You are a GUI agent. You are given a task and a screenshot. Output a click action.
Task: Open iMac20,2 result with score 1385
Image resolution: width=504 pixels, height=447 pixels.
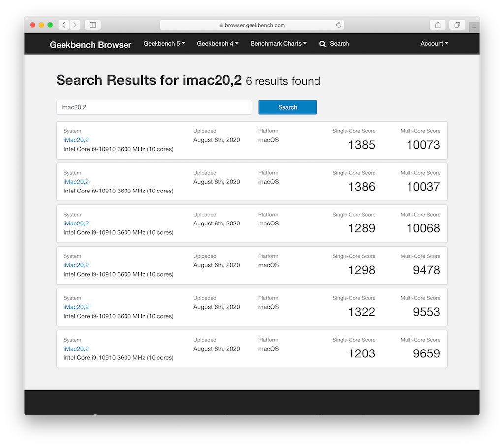76,140
